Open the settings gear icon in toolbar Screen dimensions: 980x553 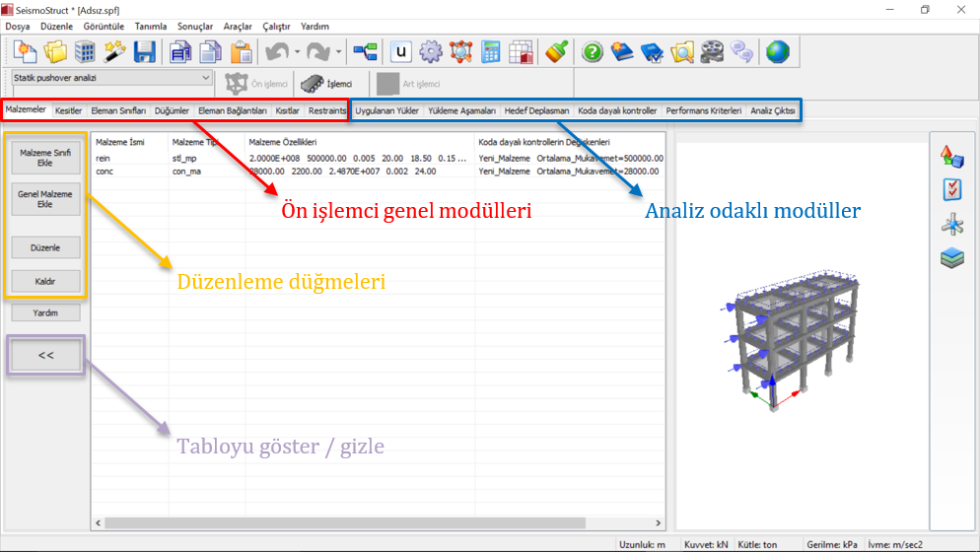pos(430,52)
